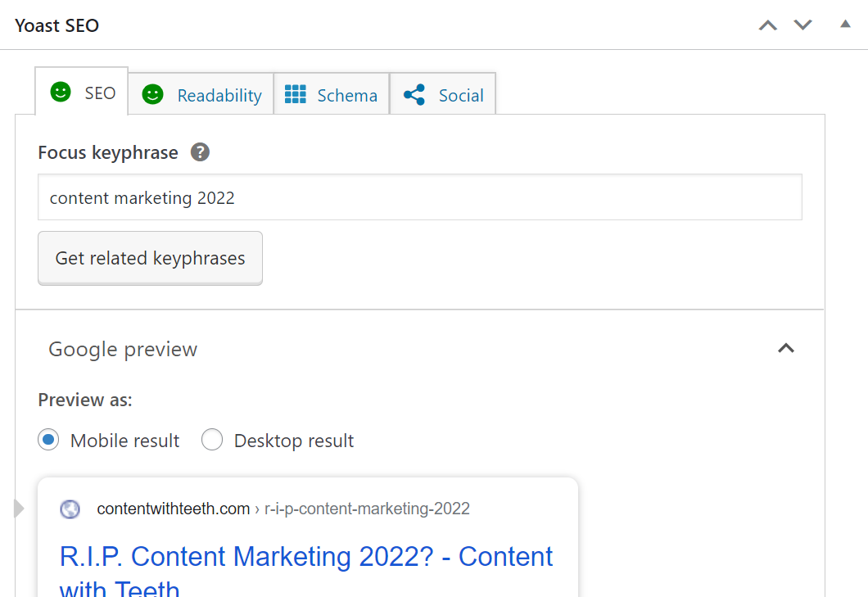
Task: Click the globe favicon in preview
Action: [x=70, y=509]
